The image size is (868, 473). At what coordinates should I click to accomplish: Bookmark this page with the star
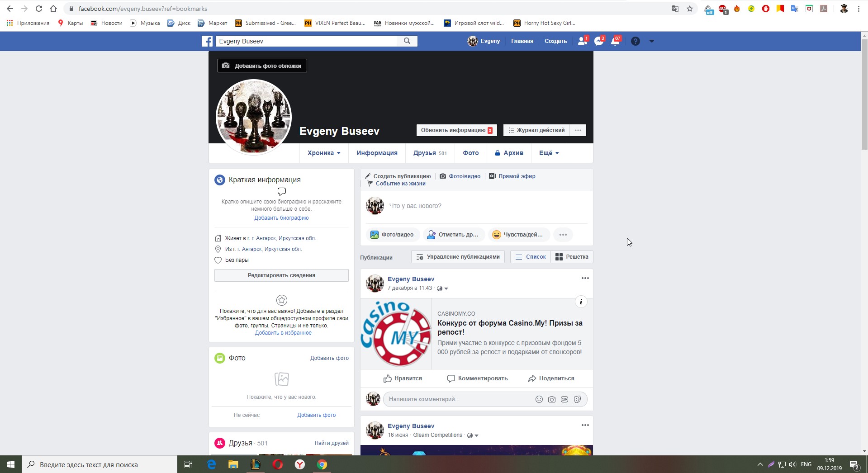pos(690,9)
